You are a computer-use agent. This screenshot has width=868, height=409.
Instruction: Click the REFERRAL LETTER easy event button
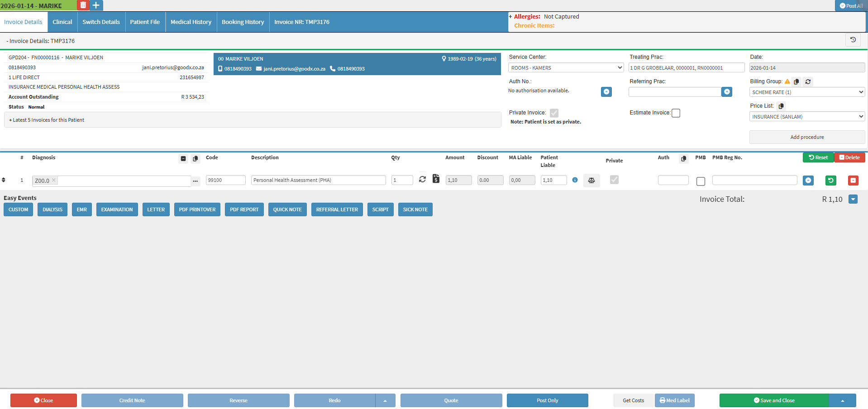(337, 210)
